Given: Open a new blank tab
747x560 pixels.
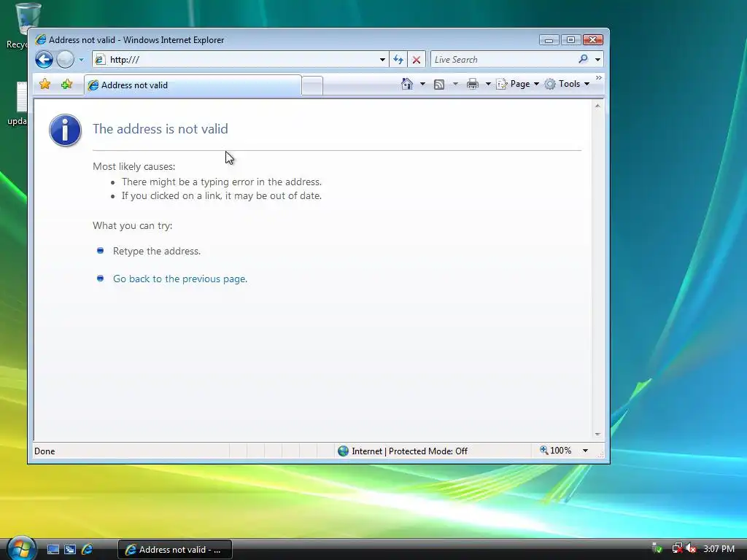Looking at the screenshot, I should (x=312, y=86).
